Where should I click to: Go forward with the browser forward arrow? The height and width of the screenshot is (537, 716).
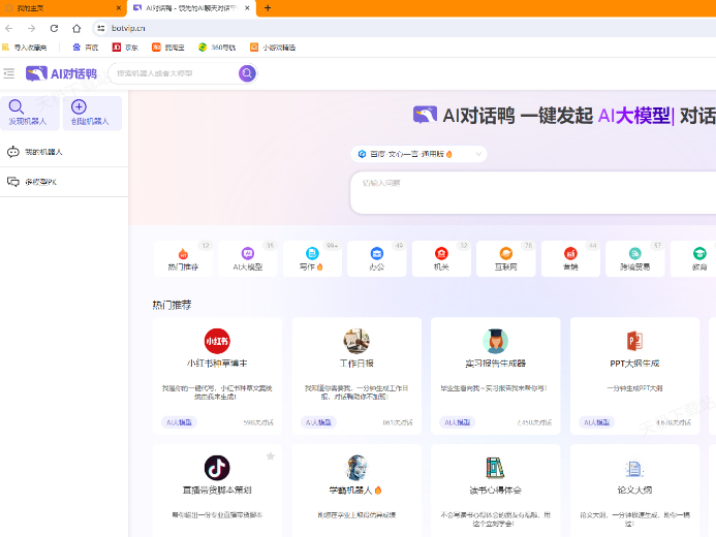(x=32, y=28)
